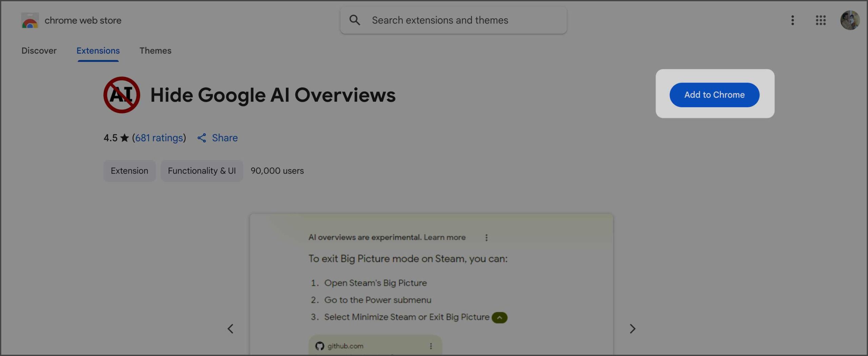Click your profile avatar
868x356 pixels.
click(x=850, y=20)
